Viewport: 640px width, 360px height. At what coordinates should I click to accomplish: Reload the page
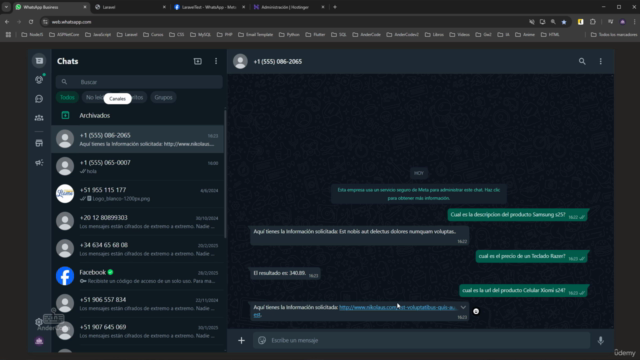pyautogui.click(x=31, y=22)
